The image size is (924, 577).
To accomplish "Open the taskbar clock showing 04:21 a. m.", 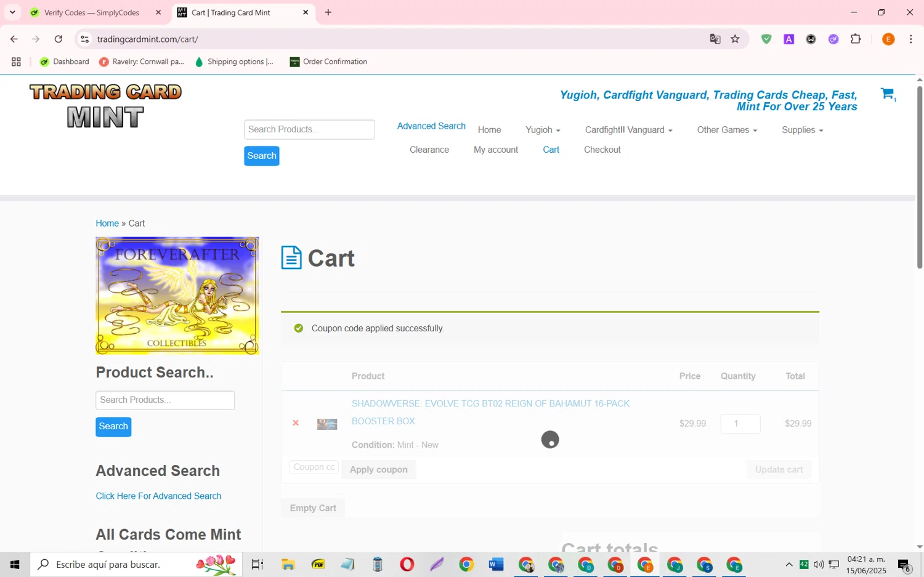I will (866, 565).
